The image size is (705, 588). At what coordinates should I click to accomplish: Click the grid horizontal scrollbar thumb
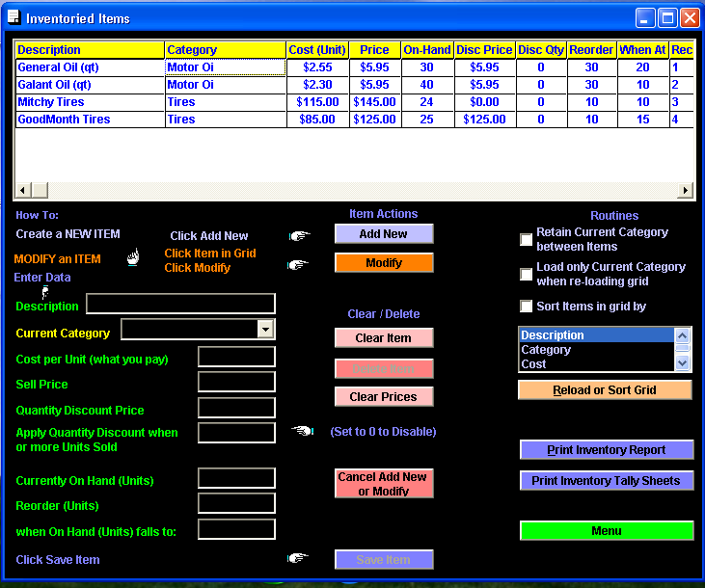tap(40, 190)
